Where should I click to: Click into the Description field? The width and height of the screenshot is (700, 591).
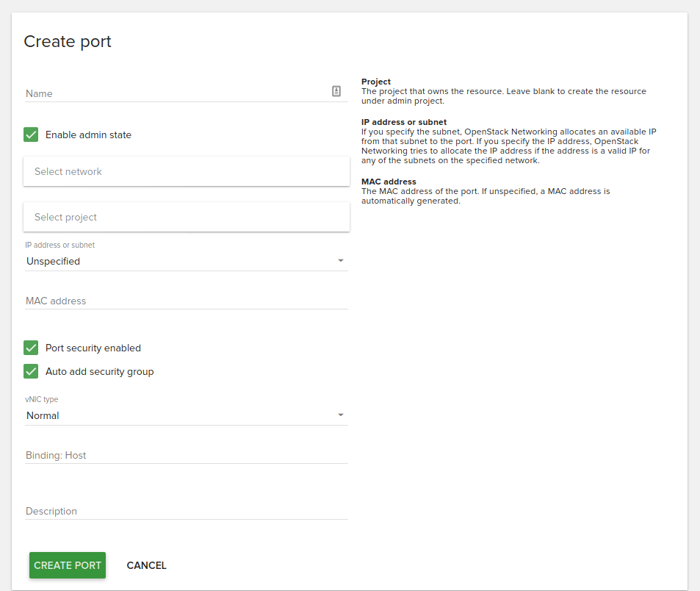point(187,511)
